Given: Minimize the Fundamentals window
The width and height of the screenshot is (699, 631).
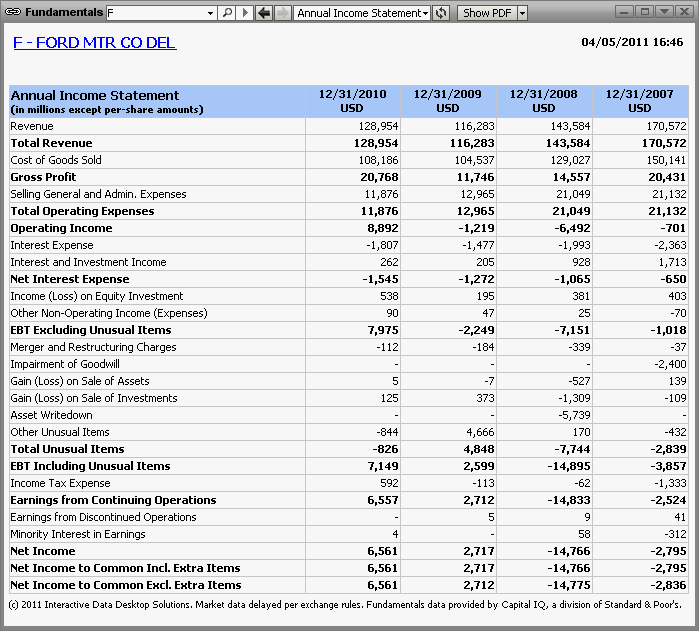Looking at the screenshot, I should point(624,12).
